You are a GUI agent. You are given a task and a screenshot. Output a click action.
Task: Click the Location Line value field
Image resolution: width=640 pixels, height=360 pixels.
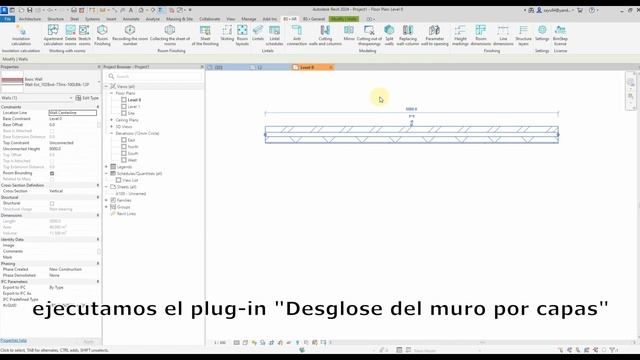73,113
